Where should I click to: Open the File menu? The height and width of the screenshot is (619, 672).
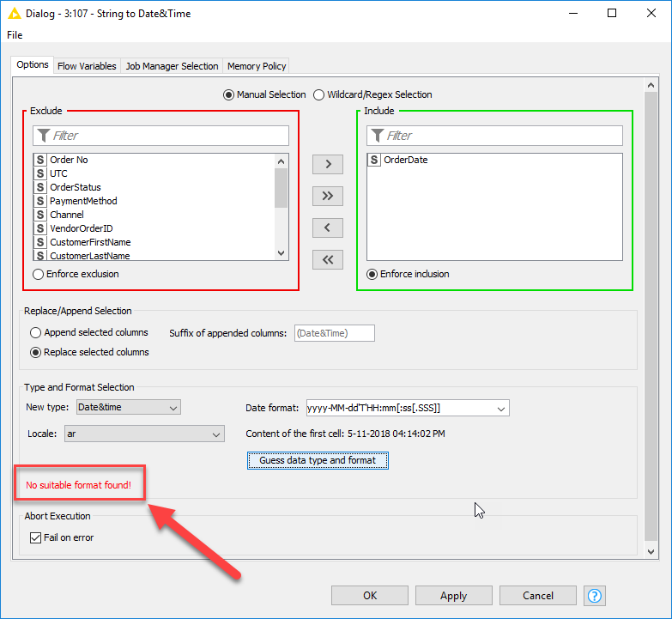tap(15, 35)
